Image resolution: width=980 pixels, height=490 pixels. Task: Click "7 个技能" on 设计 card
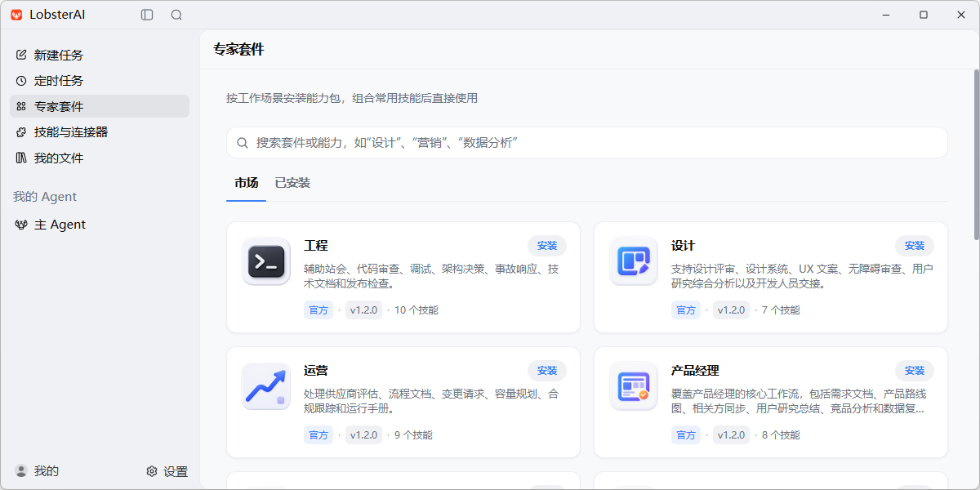tap(781, 310)
